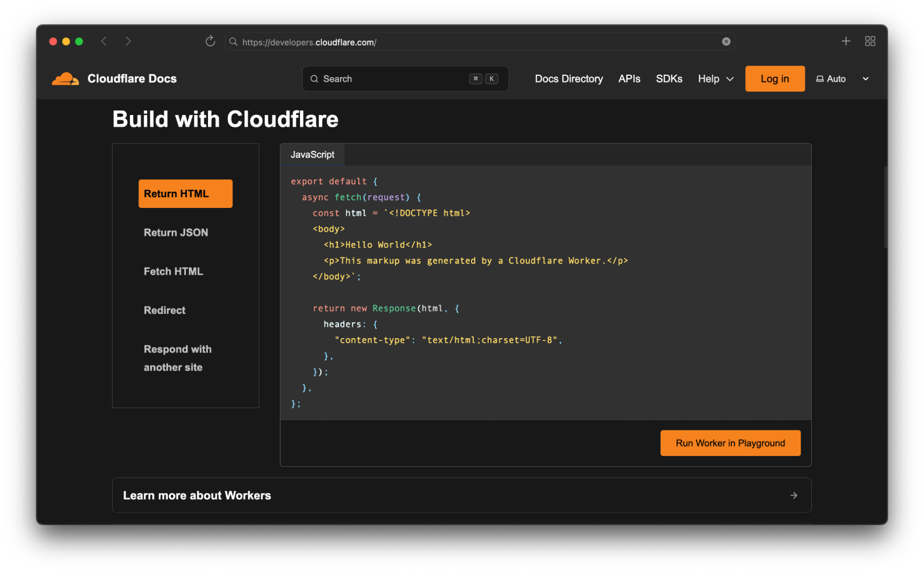This screenshot has width=924, height=573.
Task: Open the Docs Directory link
Action: pos(569,79)
